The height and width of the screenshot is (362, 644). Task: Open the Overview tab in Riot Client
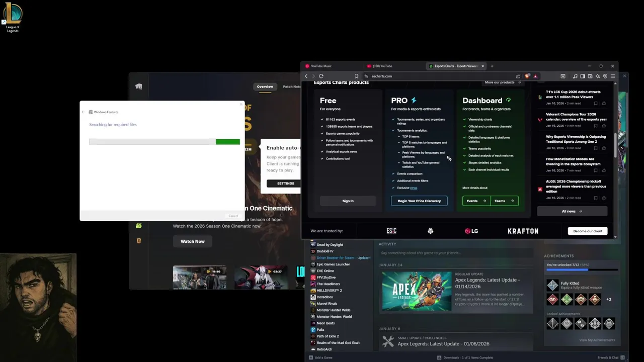265,86
